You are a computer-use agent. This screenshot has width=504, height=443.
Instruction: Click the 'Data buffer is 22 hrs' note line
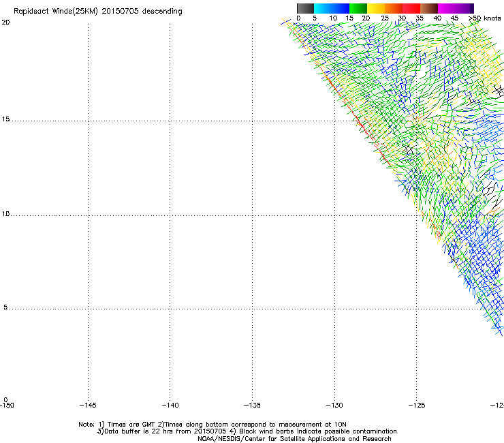pos(247,431)
